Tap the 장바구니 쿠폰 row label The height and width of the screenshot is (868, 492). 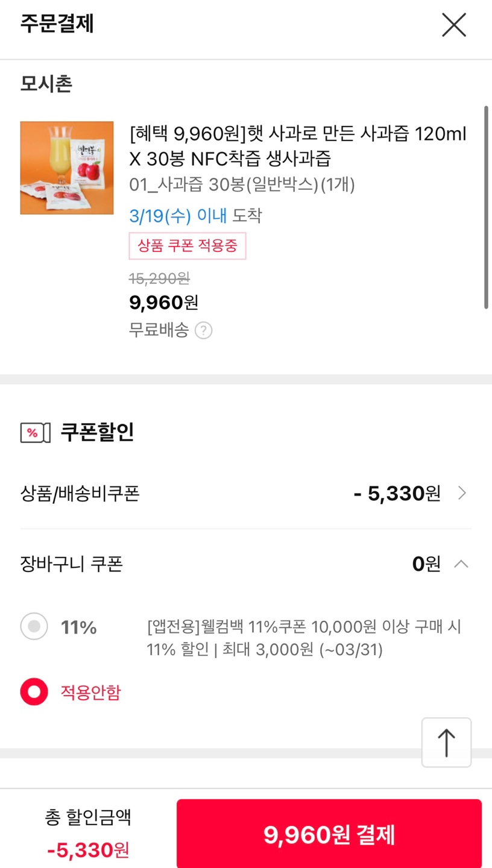[72, 564]
